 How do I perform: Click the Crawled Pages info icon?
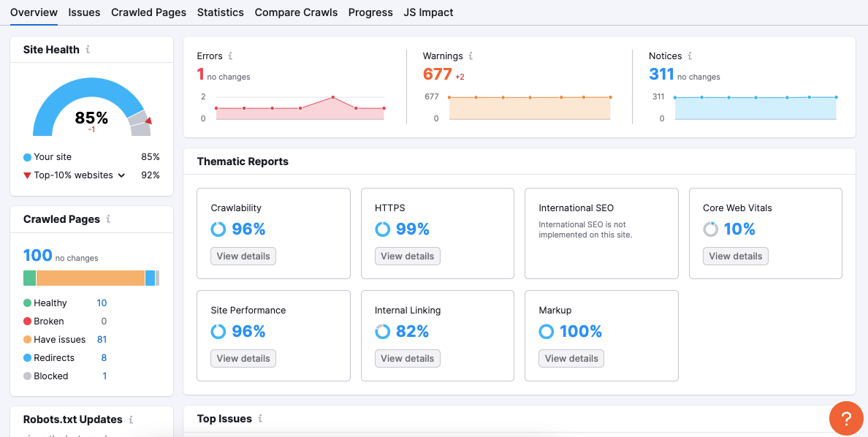coord(108,219)
